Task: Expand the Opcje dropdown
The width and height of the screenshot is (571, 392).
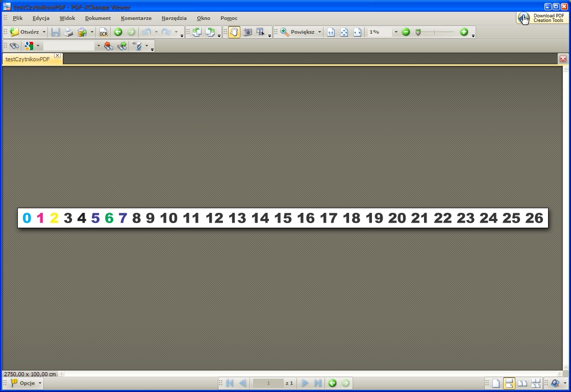Action: (x=40, y=383)
